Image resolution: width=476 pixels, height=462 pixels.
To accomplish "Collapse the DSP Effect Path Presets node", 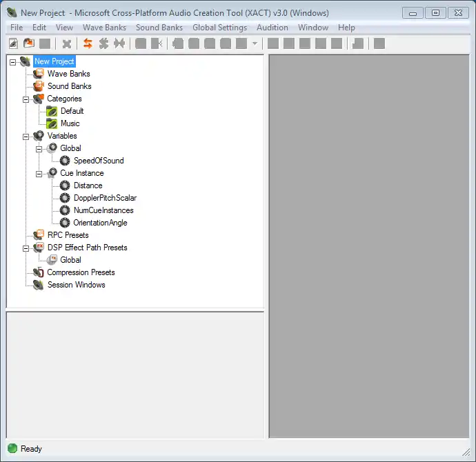I will 26,248.
